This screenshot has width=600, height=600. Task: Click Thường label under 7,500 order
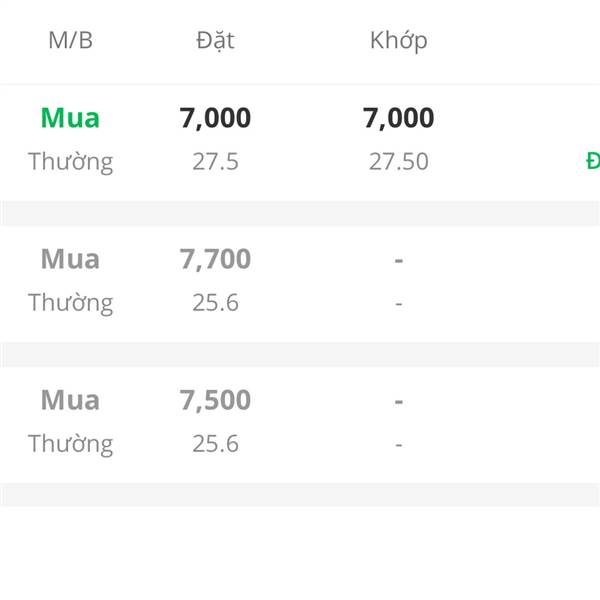(x=70, y=444)
